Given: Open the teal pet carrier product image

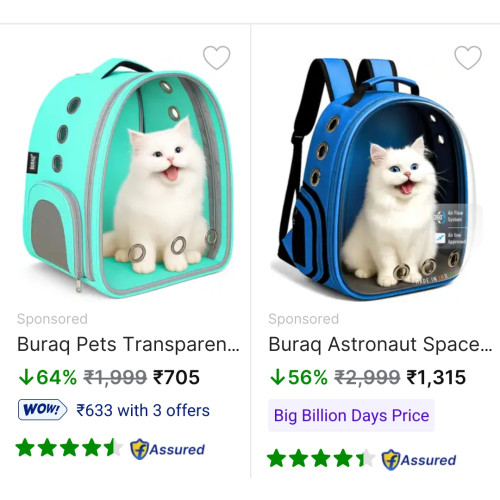Looking at the screenshot, I should point(128,178).
